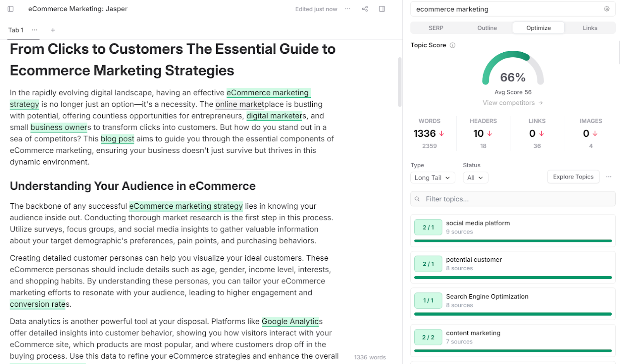
Task: Open settings gear in keyword field
Action: pos(607,9)
